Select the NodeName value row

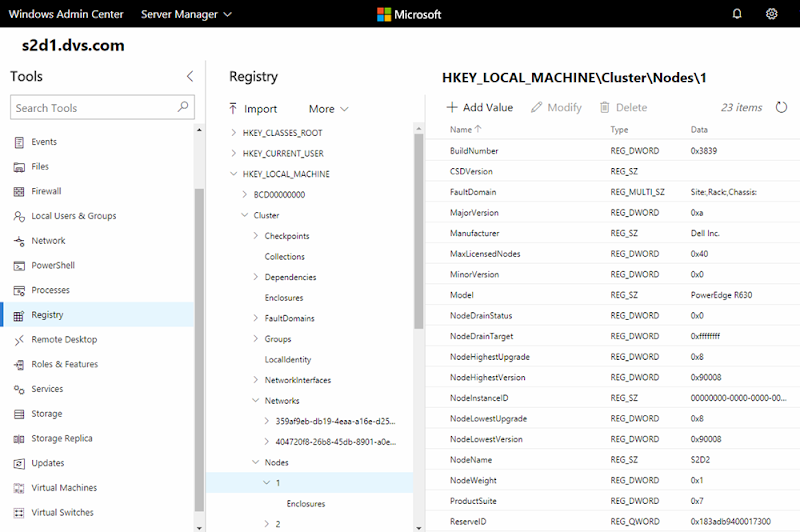pyautogui.click(x=612, y=460)
